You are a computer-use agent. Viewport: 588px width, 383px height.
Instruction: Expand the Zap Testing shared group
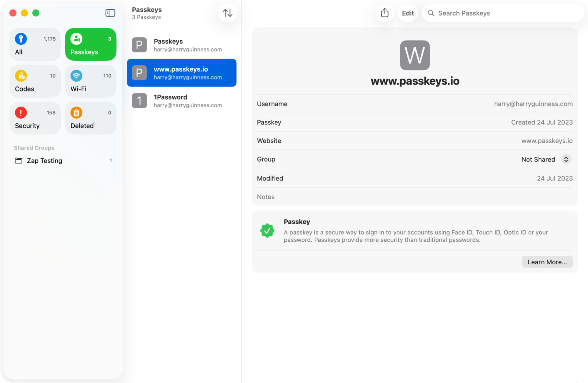[44, 160]
